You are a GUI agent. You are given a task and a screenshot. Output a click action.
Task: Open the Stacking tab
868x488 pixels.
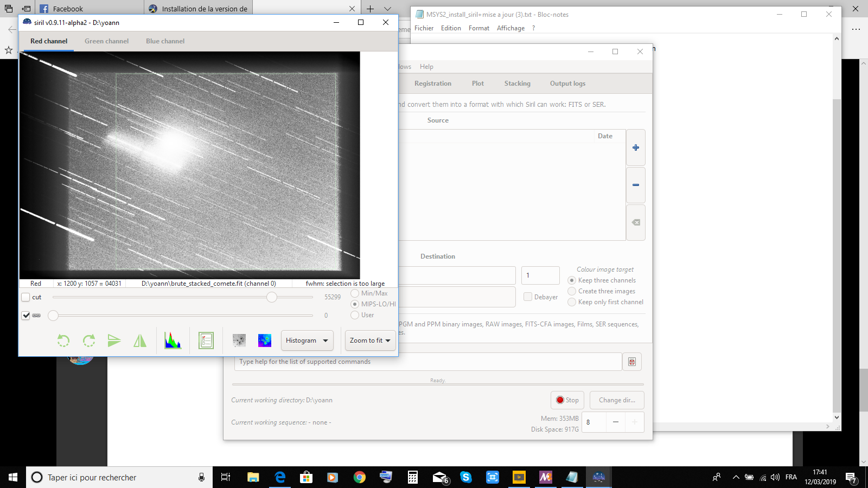[518, 84]
